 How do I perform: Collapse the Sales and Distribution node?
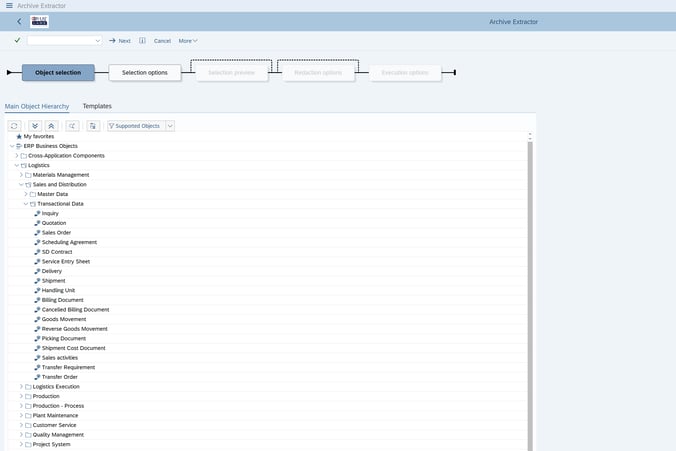pyautogui.click(x=21, y=184)
